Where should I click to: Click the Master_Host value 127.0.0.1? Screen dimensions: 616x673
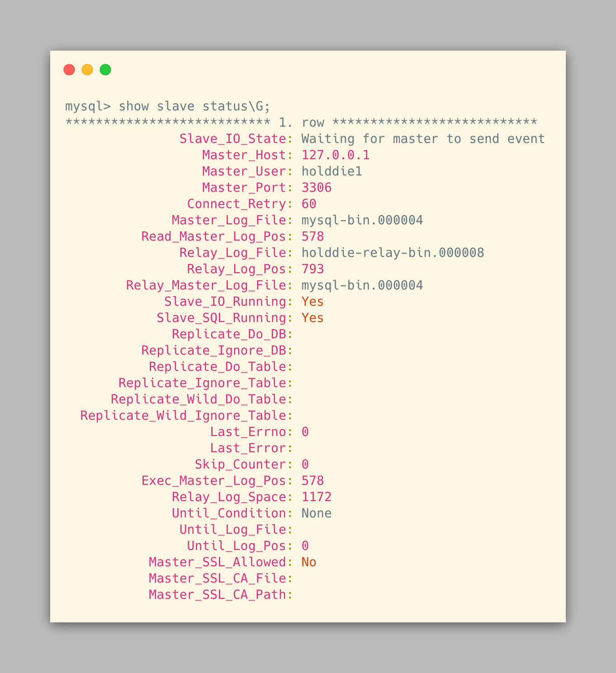click(336, 155)
